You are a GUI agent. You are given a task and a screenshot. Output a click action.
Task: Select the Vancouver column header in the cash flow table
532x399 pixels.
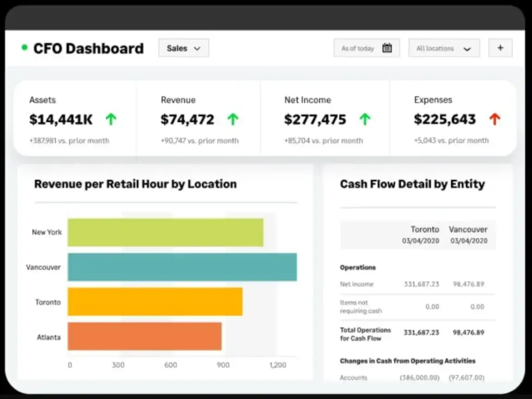tap(468, 229)
